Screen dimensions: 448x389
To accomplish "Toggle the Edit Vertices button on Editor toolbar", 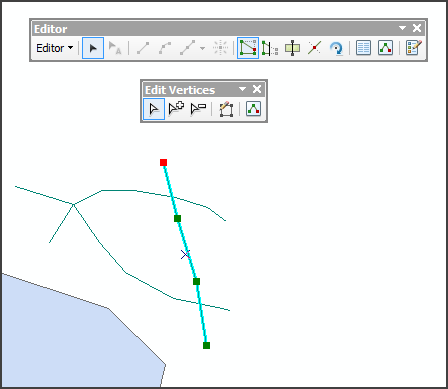I will [x=248, y=48].
